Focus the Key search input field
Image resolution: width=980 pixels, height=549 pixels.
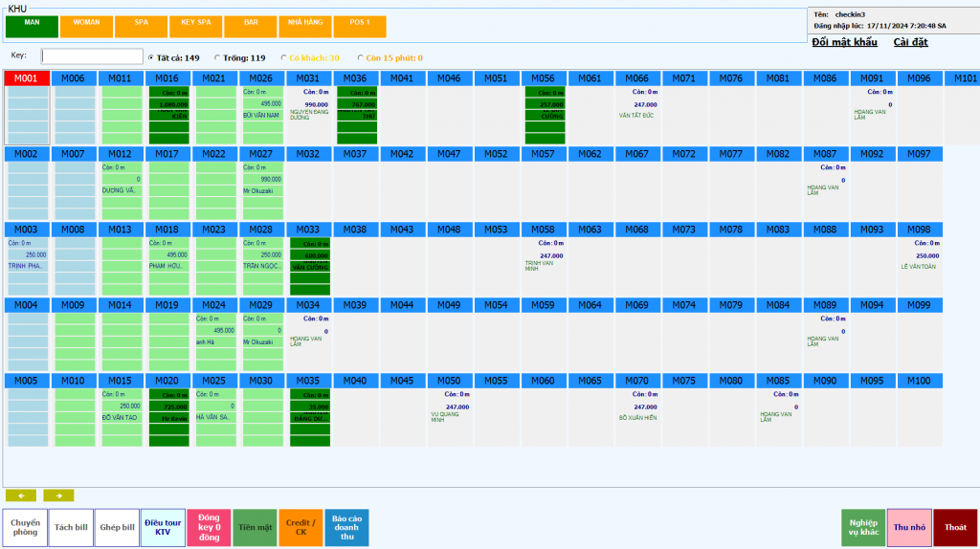(92, 56)
